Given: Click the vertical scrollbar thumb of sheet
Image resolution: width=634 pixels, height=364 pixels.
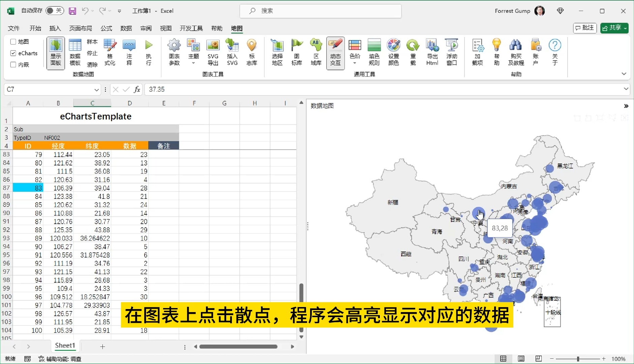Looking at the screenshot, I should [x=301, y=307].
